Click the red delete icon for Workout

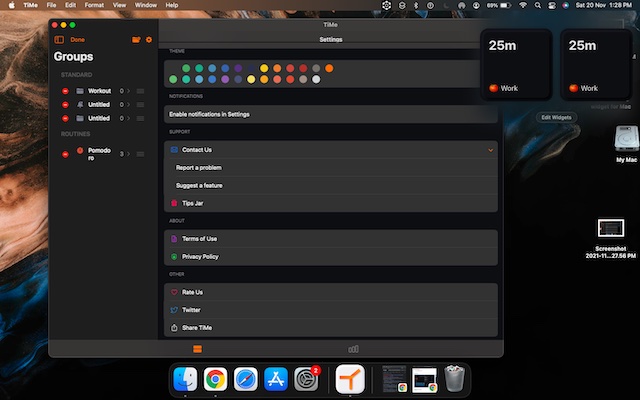(x=65, y=91)
